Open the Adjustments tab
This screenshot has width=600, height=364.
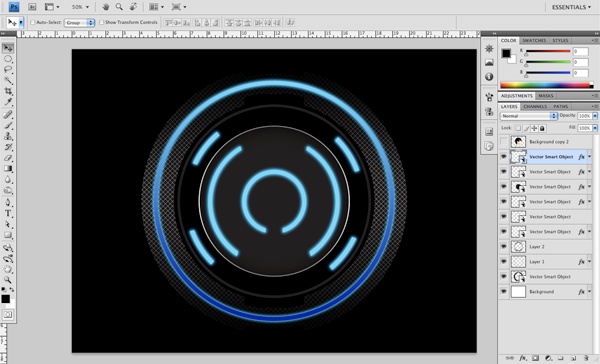pos(517,96)
